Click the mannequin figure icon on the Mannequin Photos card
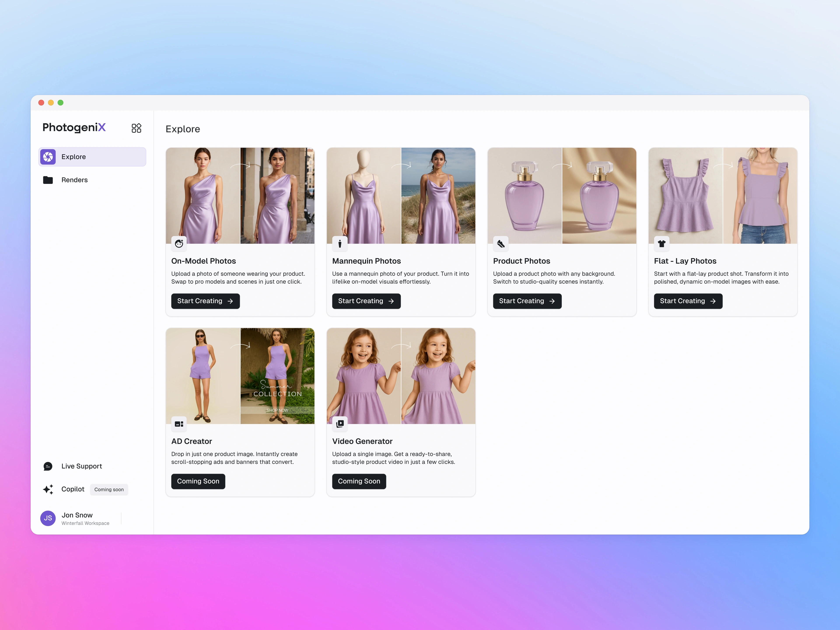Viewport: 840px width, 630px height. (x=340, y=244)
